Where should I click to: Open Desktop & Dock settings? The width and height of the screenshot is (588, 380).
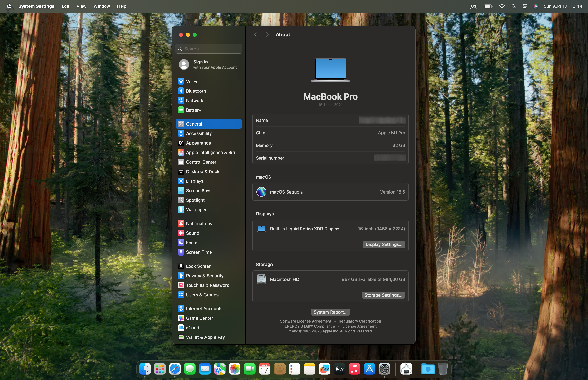209,171
